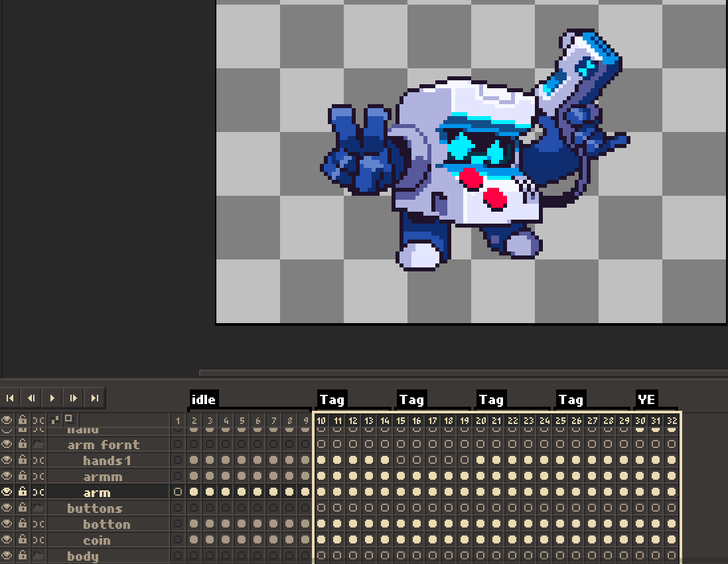Viewport: 728px width, 564px height.
Task: Toggle continuous mode on botton layer
Action: 38,524
